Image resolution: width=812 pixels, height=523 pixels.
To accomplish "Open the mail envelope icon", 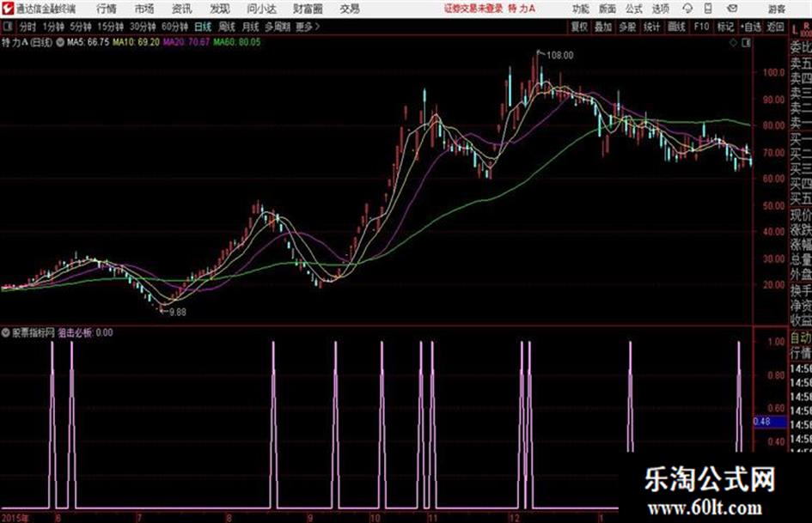I will (732, 9).
